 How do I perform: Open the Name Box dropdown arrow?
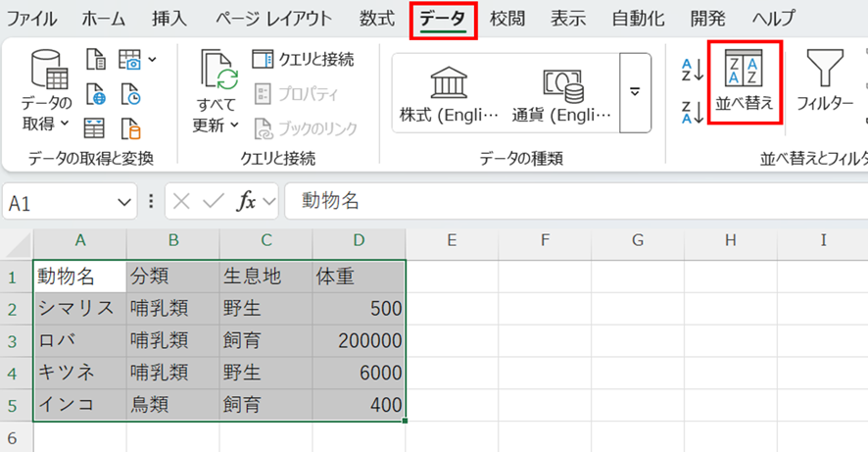[x=123, y=202]
